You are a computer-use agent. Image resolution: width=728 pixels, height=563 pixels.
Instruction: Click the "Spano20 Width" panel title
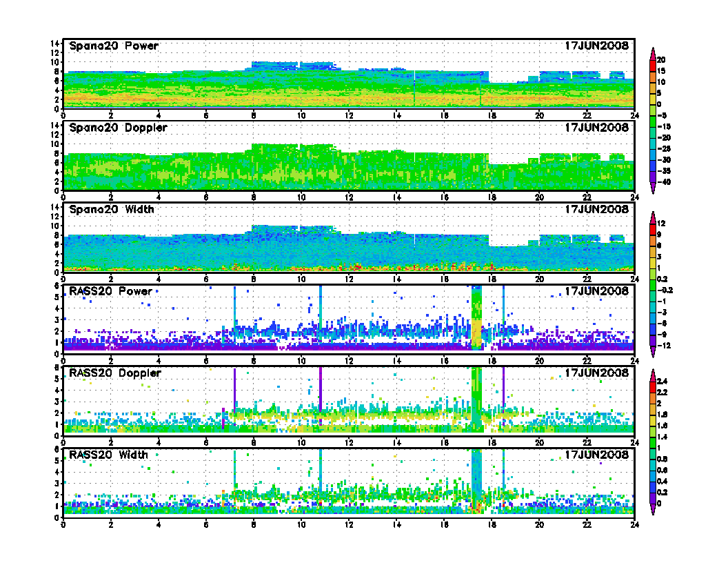(x=112, y=210)
